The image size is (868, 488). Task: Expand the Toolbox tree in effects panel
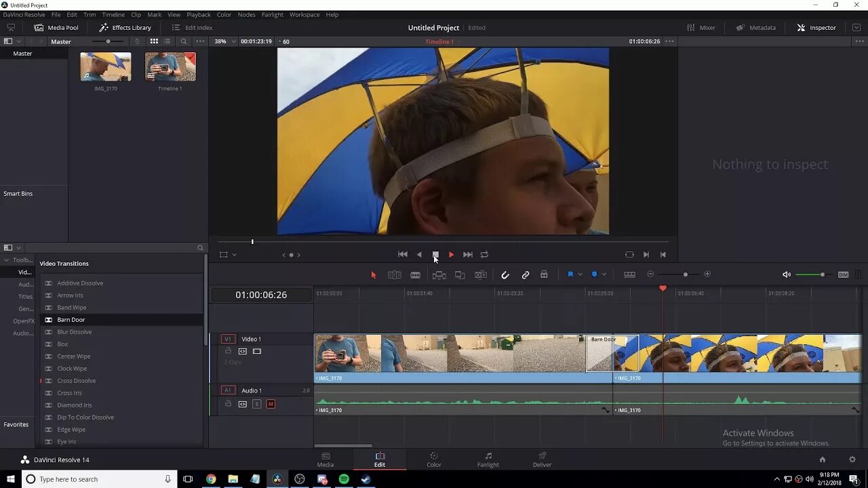point(7,260)
